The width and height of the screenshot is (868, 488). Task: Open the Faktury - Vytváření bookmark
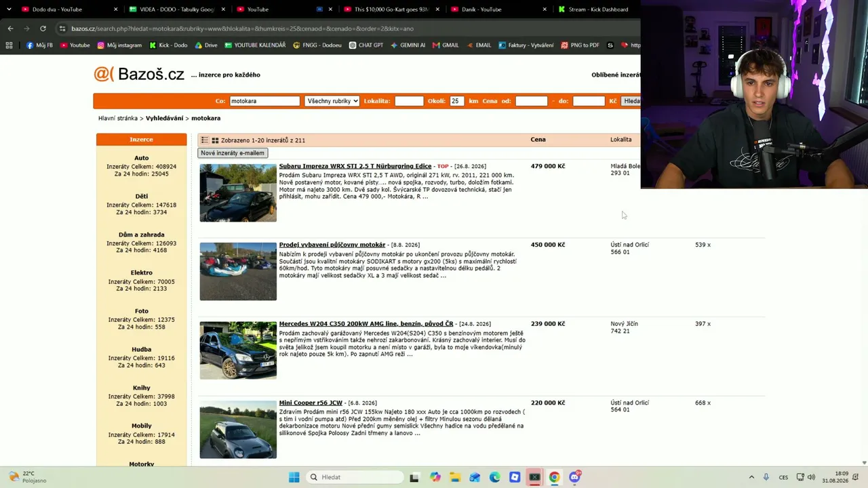[526, 45]
